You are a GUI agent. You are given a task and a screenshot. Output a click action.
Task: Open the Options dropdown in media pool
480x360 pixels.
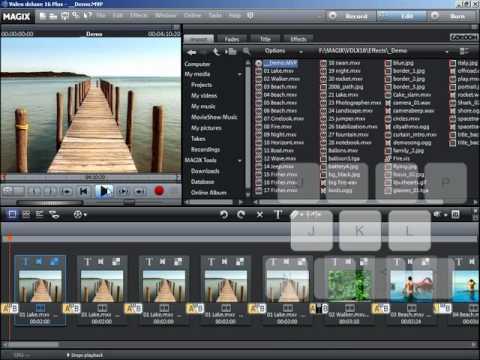click(x=284, y=51)
